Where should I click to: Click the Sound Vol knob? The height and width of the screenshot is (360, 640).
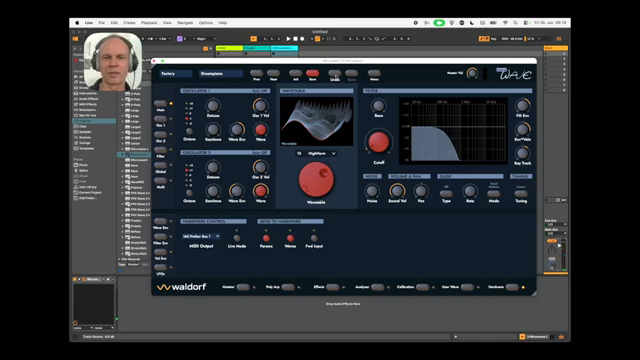coord(397,191)
